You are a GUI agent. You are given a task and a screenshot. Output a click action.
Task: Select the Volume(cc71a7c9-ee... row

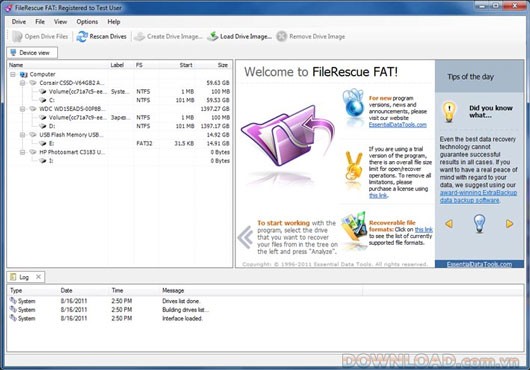pos(119,117)
